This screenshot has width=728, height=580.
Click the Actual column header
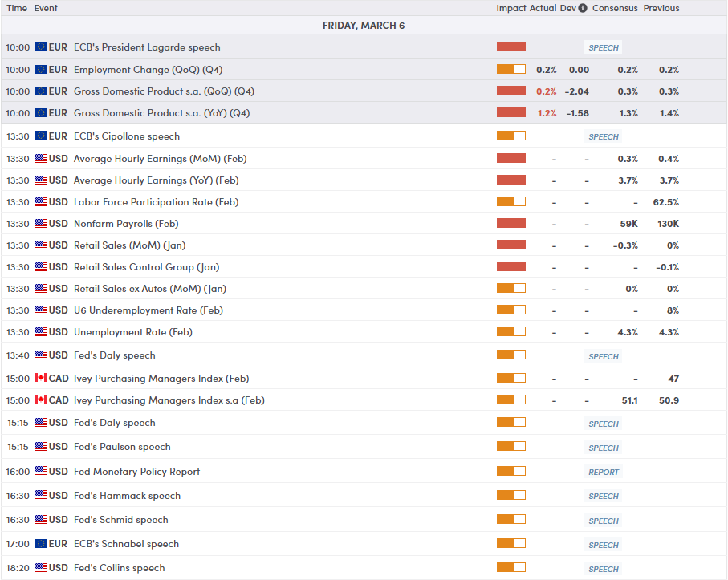point(543,8)
